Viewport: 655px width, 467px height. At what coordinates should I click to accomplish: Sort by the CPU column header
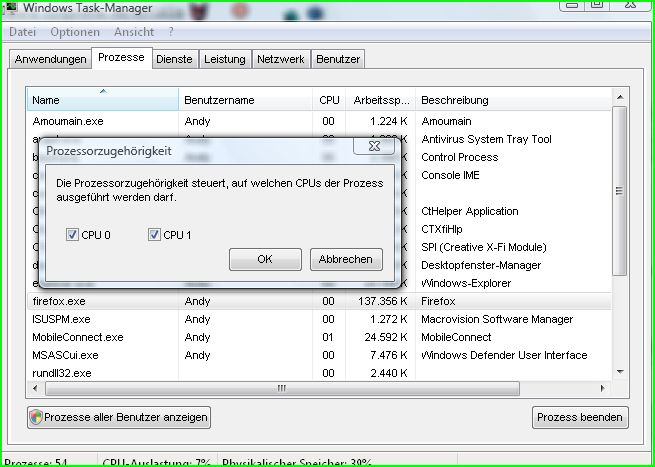click(329, 100)
